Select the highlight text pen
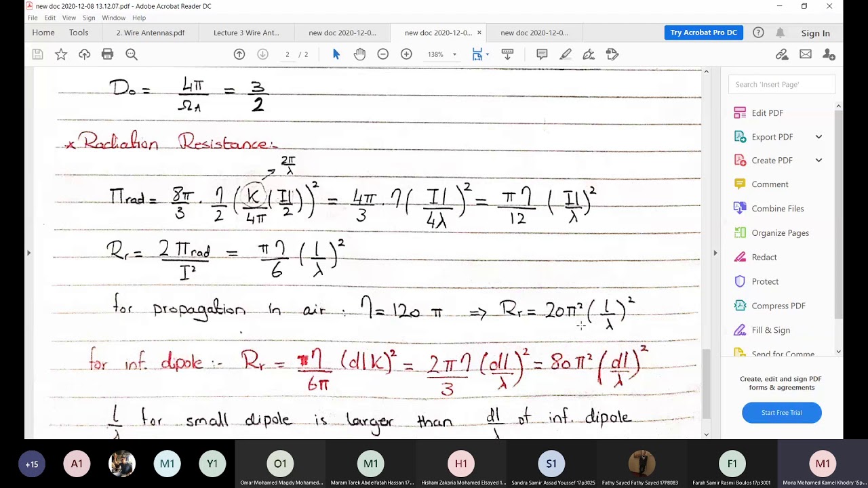The width and height of the screenshot is (868, 488). coord(566,54)
